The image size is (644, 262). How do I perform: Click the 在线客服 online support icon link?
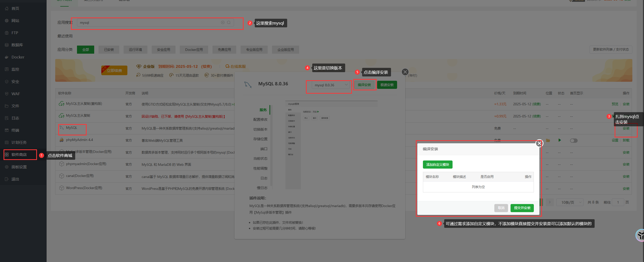[x=236, y=66]
